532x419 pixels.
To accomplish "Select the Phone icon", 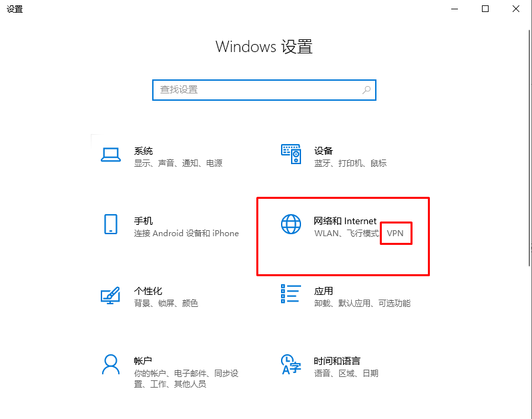I will tap(111, 224).
